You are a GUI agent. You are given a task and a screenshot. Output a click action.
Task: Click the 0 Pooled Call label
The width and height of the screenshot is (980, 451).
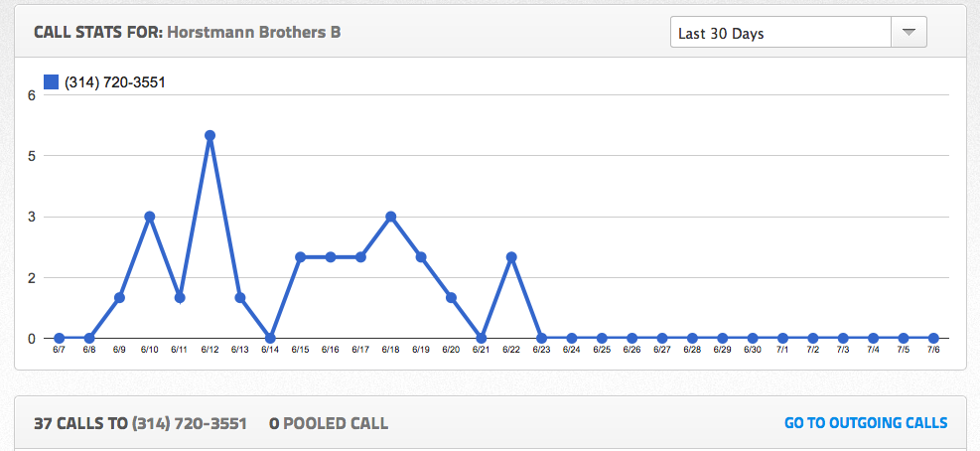pyautogui.click(x=329, y=423)
